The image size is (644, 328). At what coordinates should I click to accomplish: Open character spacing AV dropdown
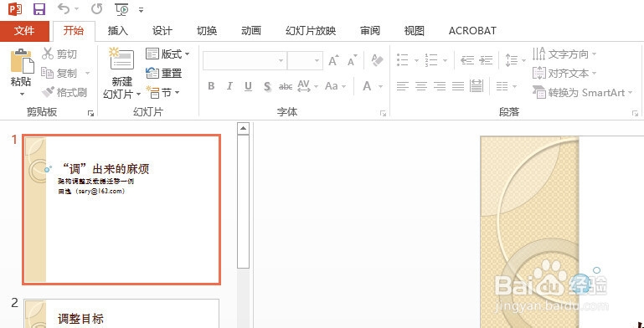307,86
